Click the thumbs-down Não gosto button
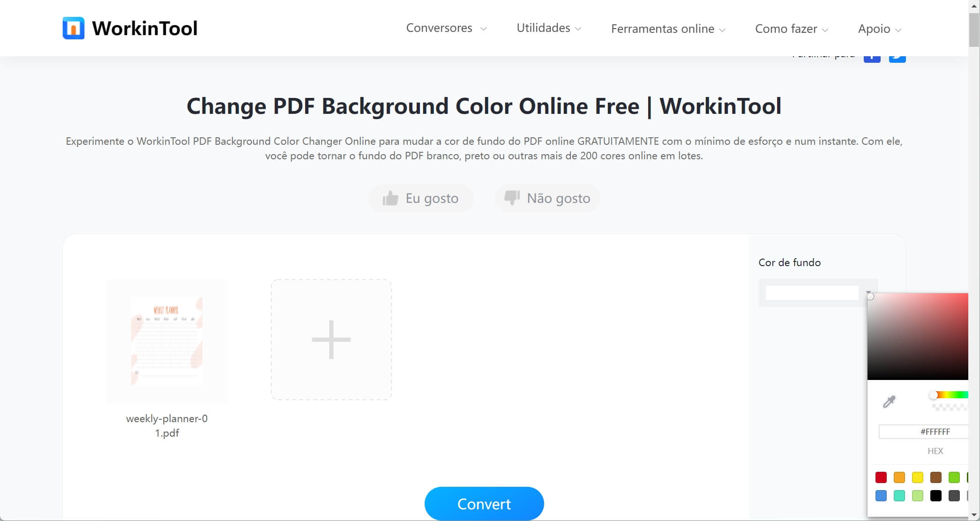 (547, 198)
